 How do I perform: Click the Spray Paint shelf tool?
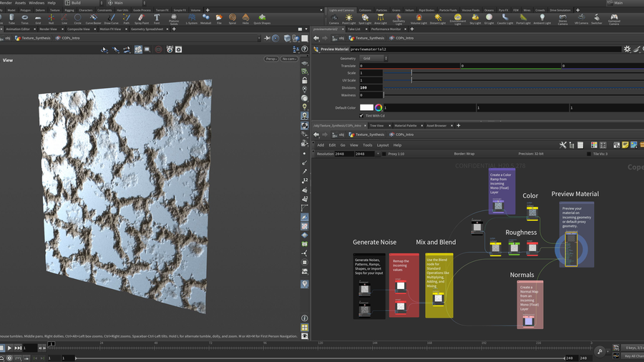point(142,19)
